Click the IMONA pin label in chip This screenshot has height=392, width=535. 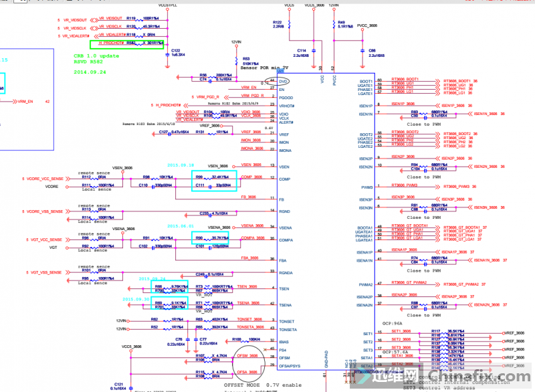(286, 151)
